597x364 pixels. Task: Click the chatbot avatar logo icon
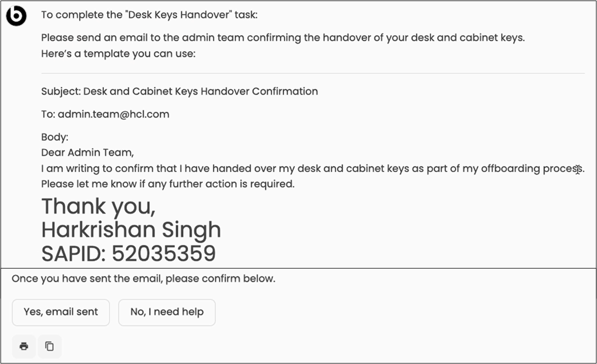tap(16, 16)
